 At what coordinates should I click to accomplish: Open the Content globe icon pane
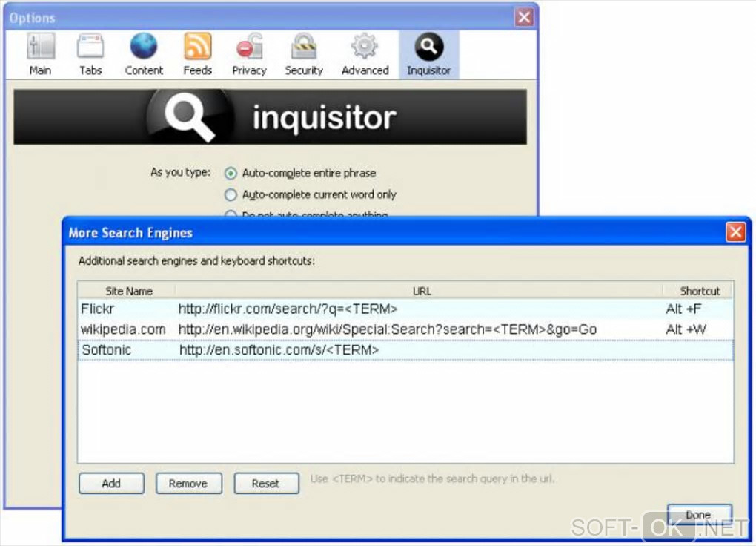click(144, 55)
